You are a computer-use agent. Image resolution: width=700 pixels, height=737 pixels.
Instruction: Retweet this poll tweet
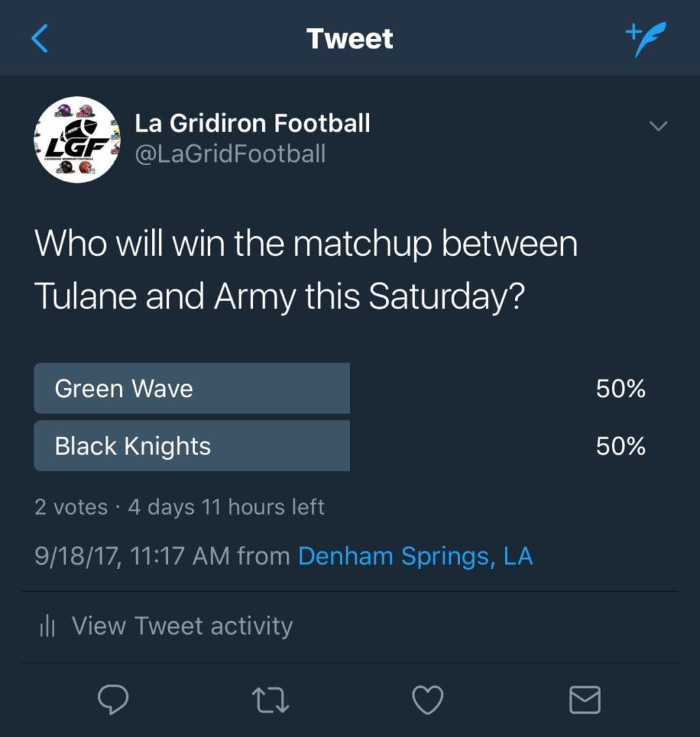(x=270, y=700)
